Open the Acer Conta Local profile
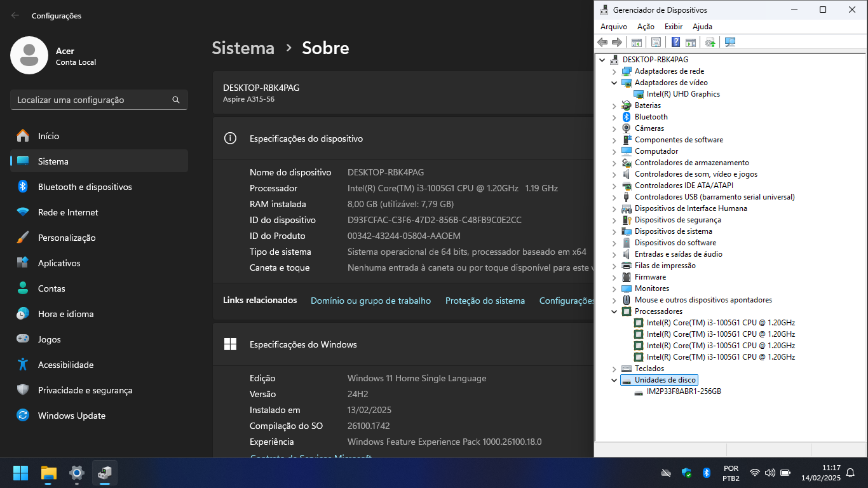 tap(53, 55)
